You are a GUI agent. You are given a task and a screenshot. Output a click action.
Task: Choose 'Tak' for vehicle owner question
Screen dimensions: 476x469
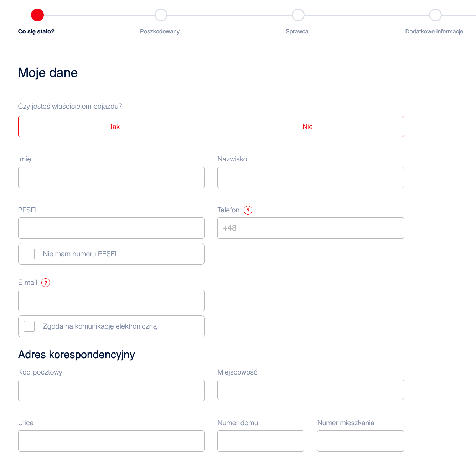coord(115,127)
